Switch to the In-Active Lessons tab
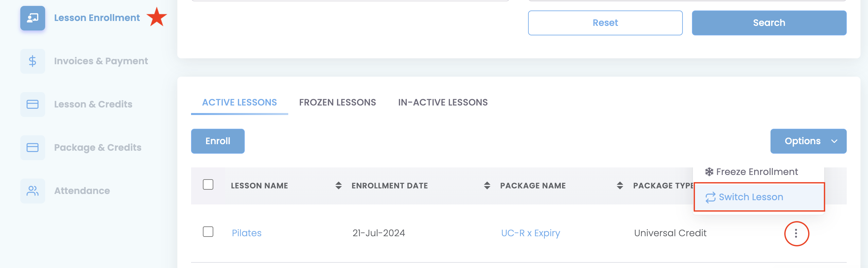Image resolution: width=868 pixels, height=268 pixels. tap(442, 102)
